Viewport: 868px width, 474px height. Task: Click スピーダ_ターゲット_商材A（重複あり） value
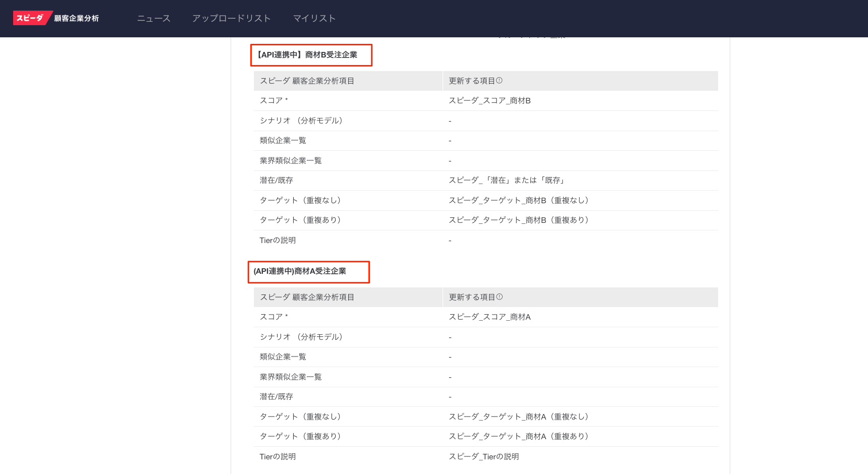tap(519, 437)
